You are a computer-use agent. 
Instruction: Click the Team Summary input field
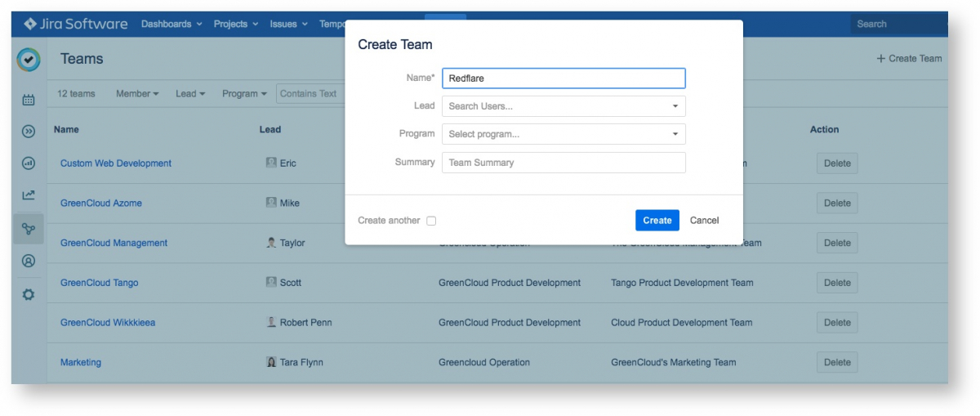click(x=563, y=163)
